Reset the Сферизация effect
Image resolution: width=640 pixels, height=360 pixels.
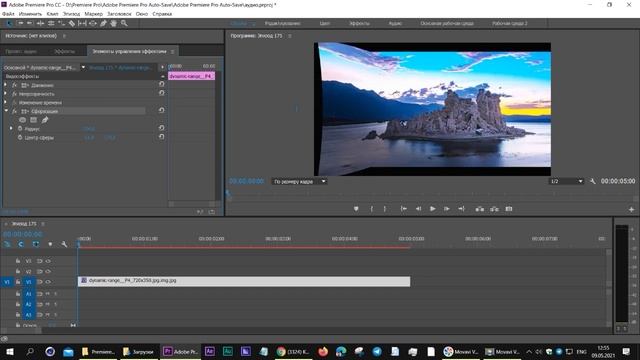point(162,110)
